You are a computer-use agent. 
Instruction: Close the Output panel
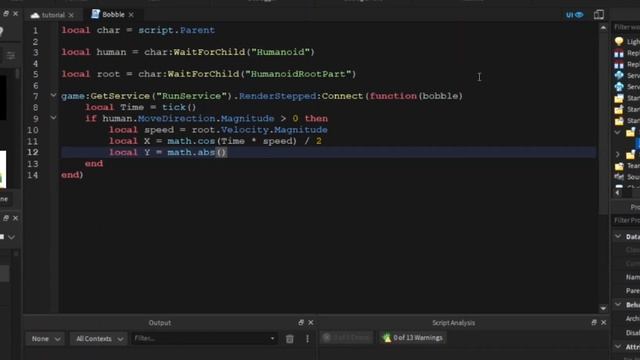coord(311,322)
